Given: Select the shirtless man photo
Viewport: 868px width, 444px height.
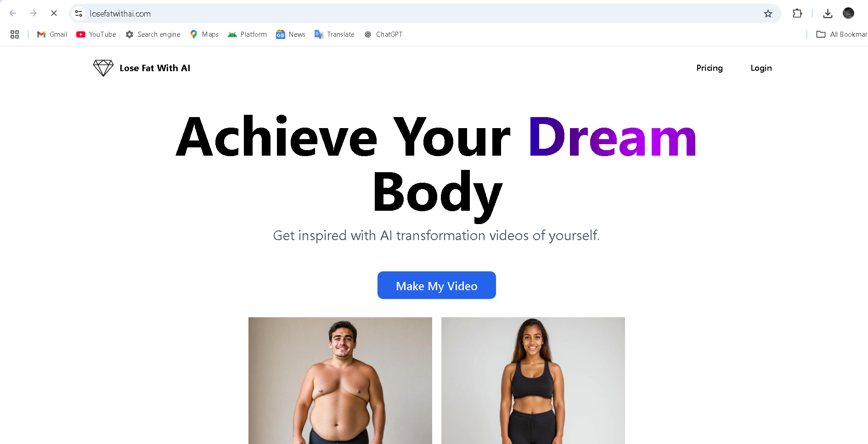Looking at the screenshot, I should click(340, 381).
